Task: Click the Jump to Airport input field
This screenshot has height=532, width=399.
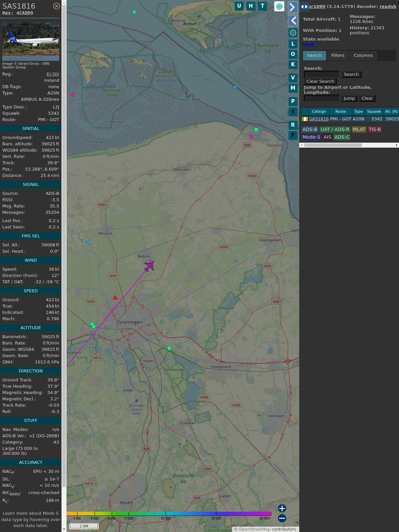Action: click(x=322, y=98)
